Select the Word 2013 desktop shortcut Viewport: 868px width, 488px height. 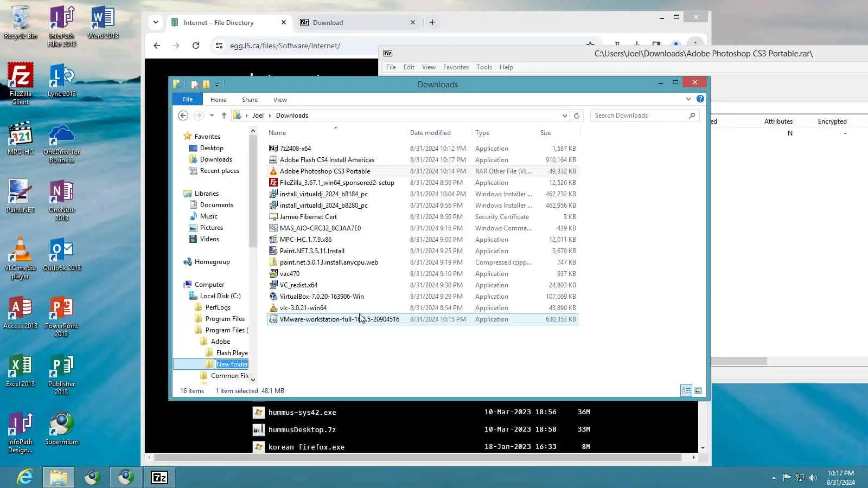pyautogui.click(x=103, y=23)
